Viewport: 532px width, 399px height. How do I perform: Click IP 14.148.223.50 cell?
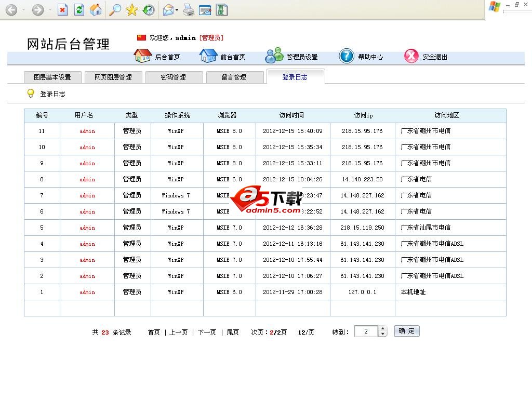coord(362,179)
